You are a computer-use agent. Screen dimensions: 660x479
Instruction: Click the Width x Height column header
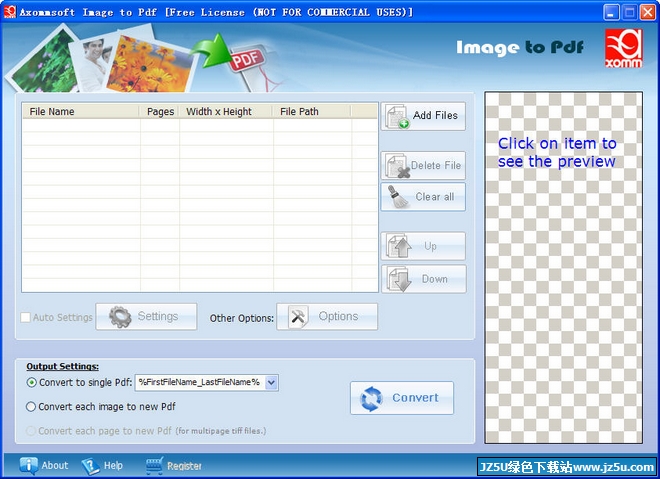coord(226,112)
